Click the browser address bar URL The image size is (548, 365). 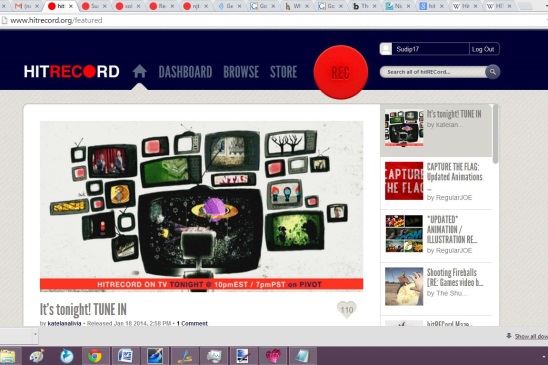tap(56, 20)
